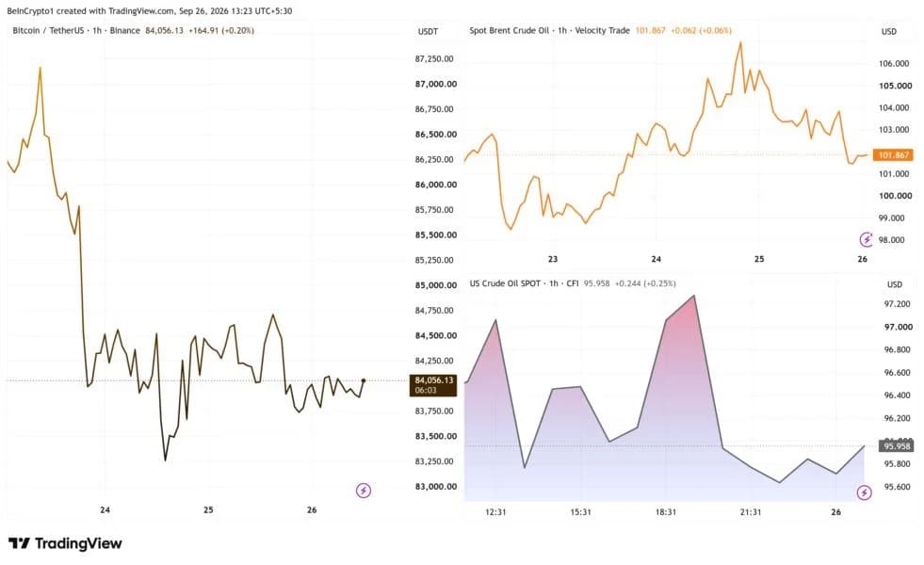Click the latest Bitcoin price dot marker
The height and width of the screenshot is (565, 924).
(x=363, y=380)
